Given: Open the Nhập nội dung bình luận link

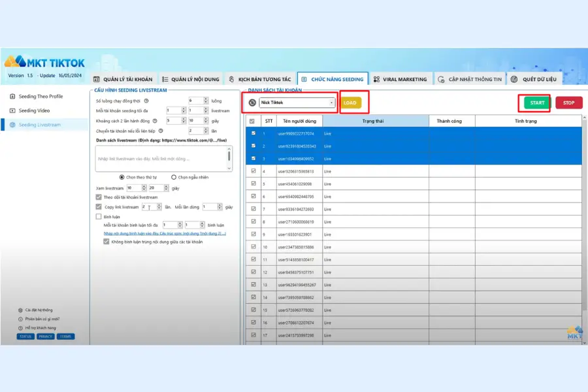Looking at the screenshot, I should coord(165,233).
